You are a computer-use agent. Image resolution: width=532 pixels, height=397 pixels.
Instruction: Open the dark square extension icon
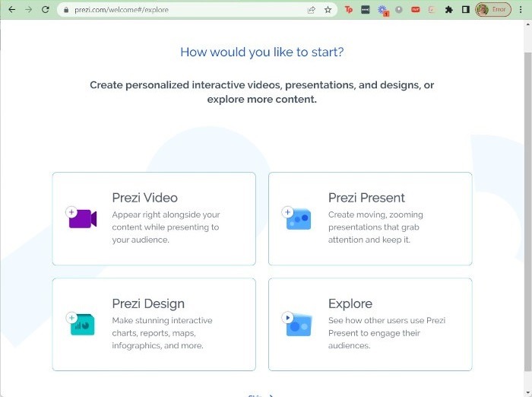point(366,10)
